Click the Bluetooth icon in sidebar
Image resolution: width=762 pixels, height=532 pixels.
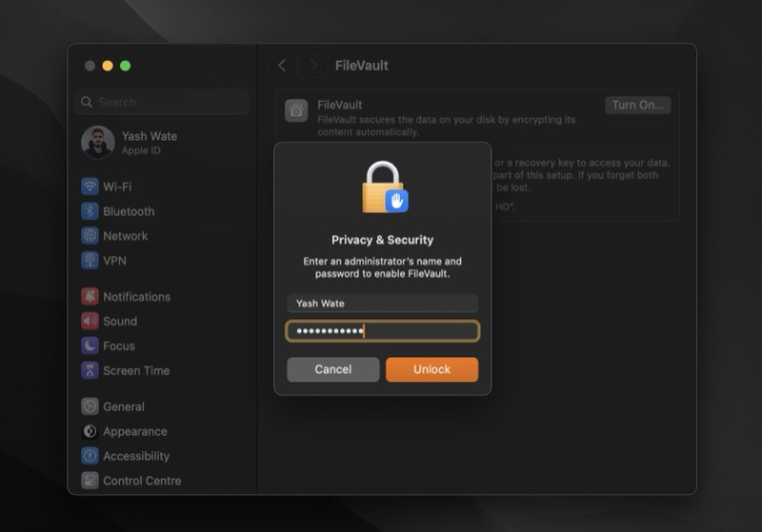click(90, 211)
